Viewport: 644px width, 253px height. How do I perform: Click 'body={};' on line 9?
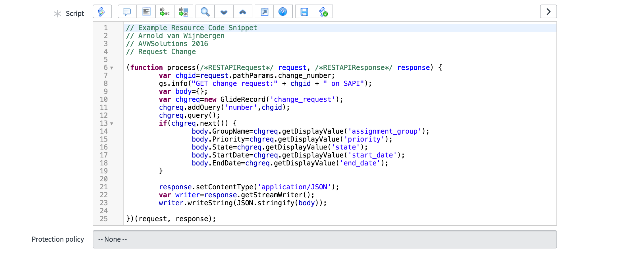coord(192,91)
